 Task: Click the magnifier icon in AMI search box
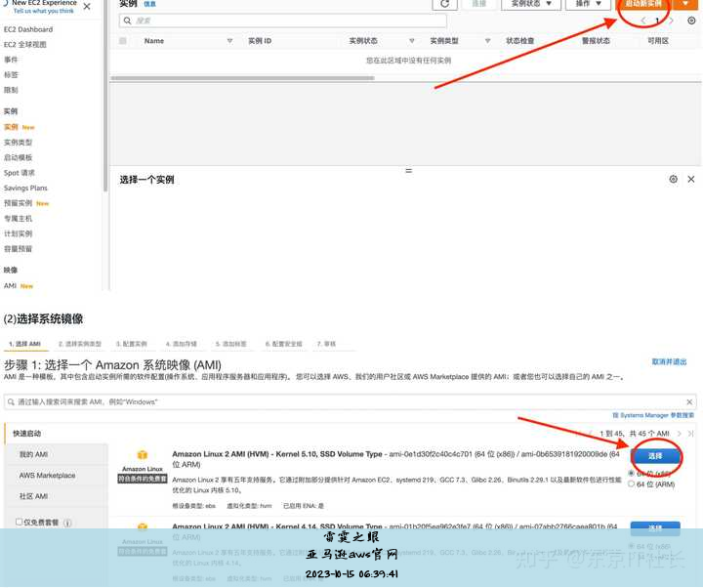click(11, 401)
